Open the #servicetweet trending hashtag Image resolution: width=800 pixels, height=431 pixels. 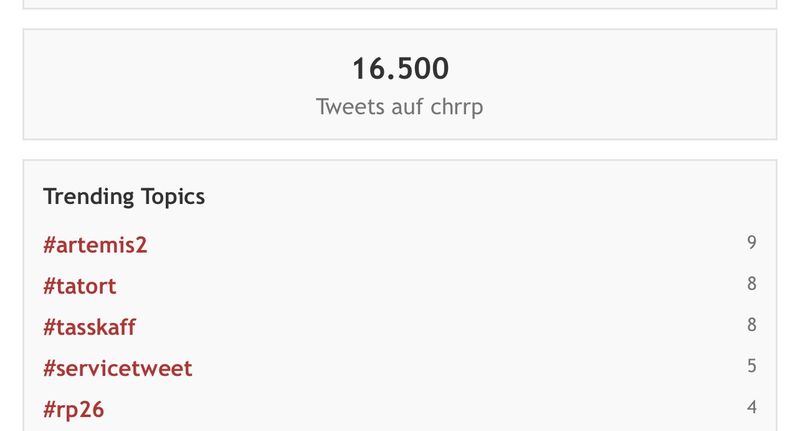coord(118,369)
